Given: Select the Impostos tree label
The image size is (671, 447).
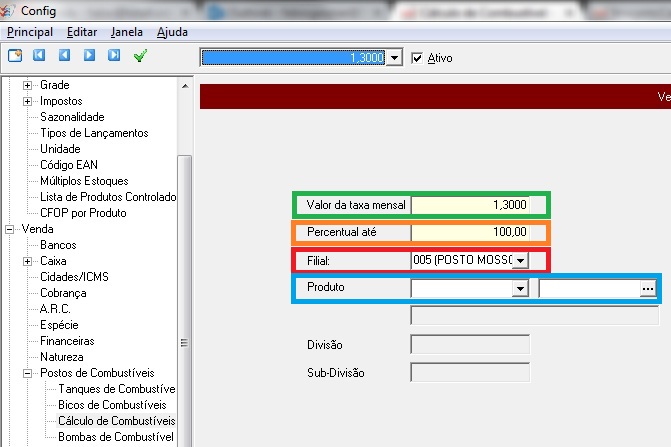Looking at the screenshot, I should point(61,101).
